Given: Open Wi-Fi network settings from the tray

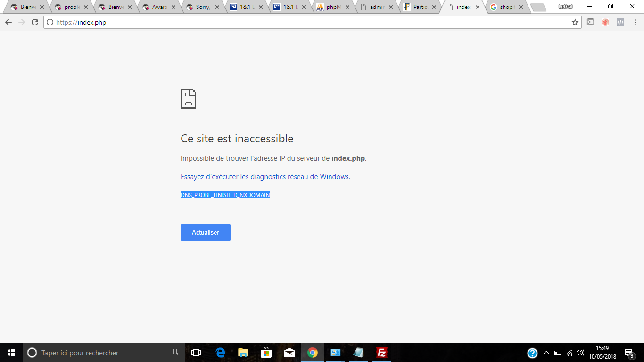Looking at the screenshot, I should click(x=570, y=353).
